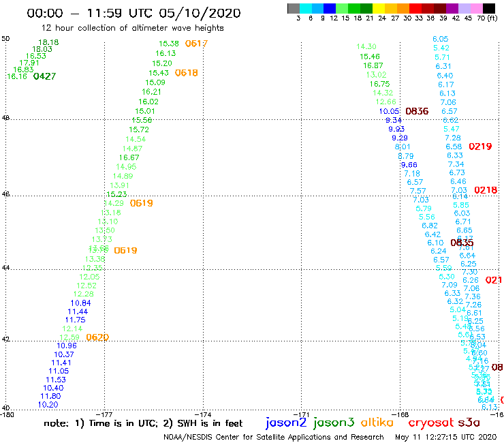Pick the orange 30 ft legend swatch
This screenshot has height=443, width=504.
point(403,8)
